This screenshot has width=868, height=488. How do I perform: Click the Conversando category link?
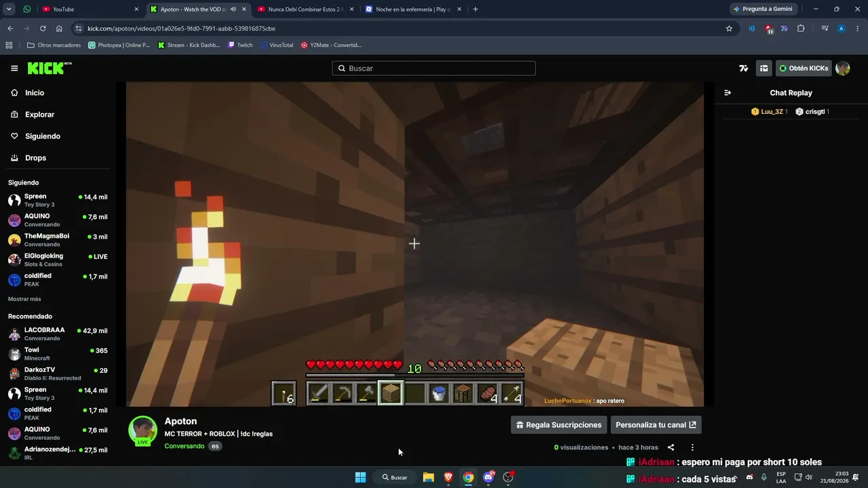point(184,446)
